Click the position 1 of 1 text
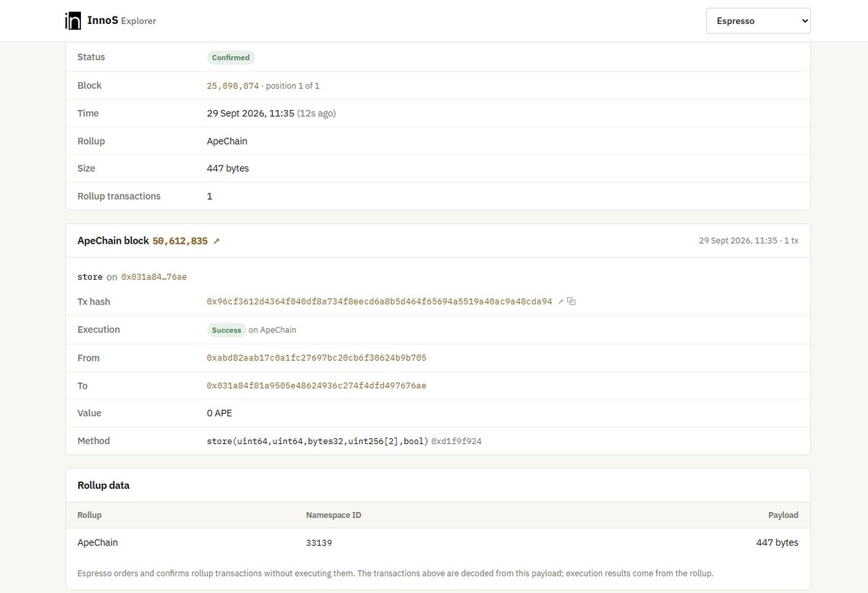The width and height of the screenshot is (868, 593). (292, 85)
